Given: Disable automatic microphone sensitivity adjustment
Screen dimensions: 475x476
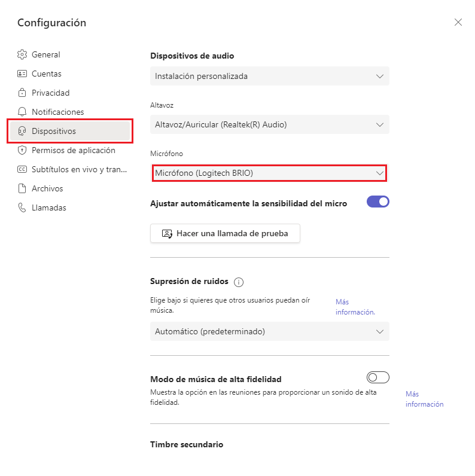Looking at the screenshot, I should click(x=377, y=202).
